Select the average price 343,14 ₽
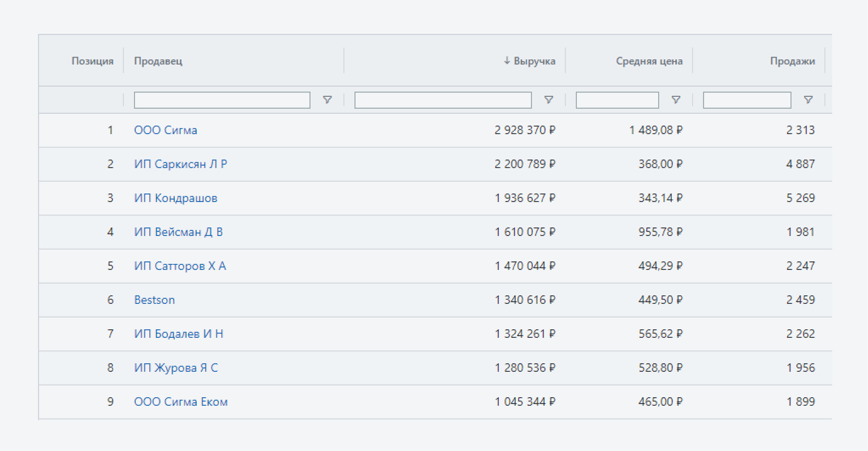This screenshot has height=451, width=868. [x=660, y=198]
